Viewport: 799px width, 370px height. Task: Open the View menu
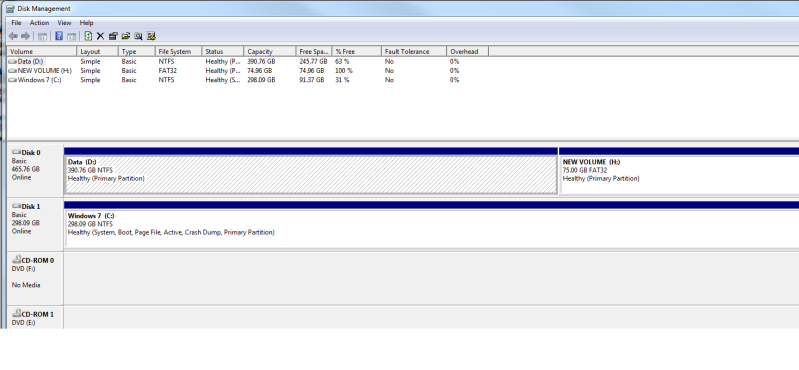coord(64,23)
